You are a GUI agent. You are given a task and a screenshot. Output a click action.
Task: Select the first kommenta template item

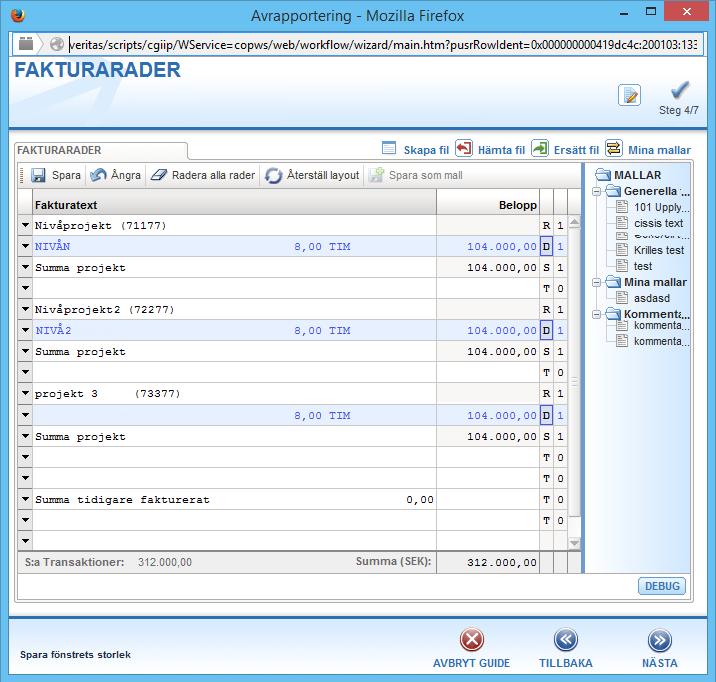(653, 325)
